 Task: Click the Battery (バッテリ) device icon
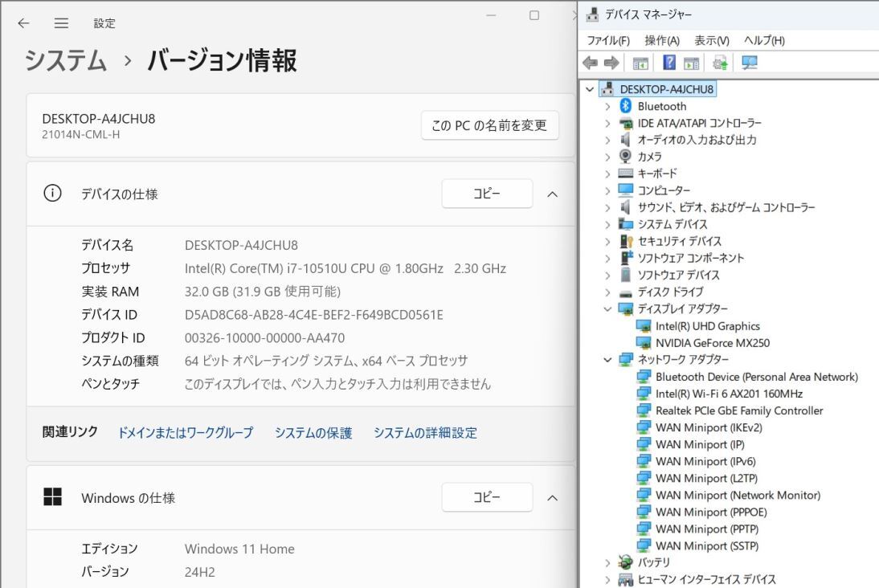[x=626, y=561]
